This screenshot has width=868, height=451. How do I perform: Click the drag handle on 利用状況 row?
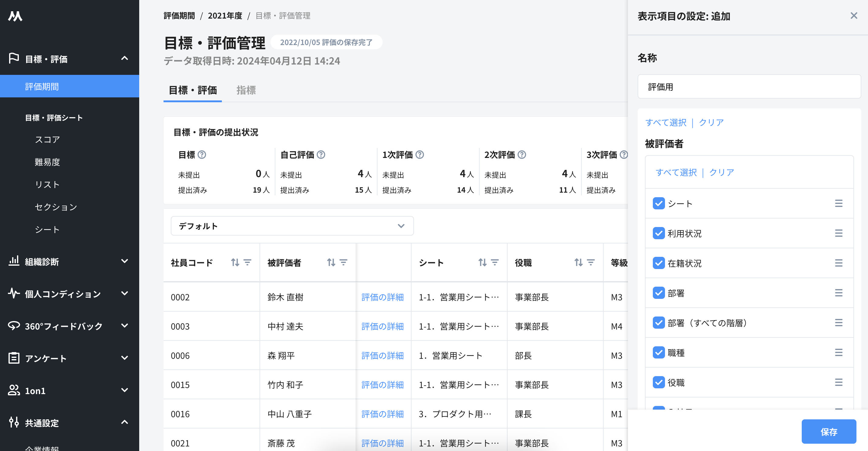pos(838,233)
